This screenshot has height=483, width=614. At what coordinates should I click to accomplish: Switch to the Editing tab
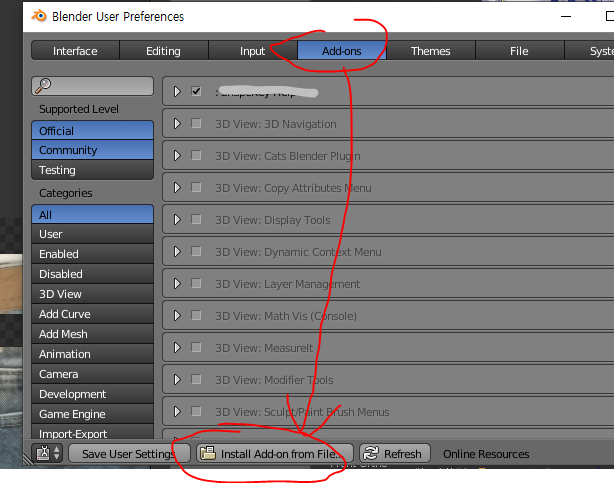click(x=164, y=51)
